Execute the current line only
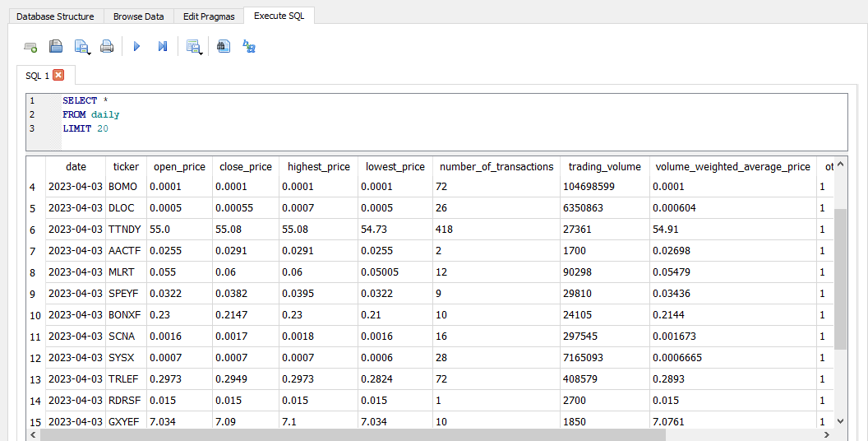The image size is (868, 441). pos(163,47)
